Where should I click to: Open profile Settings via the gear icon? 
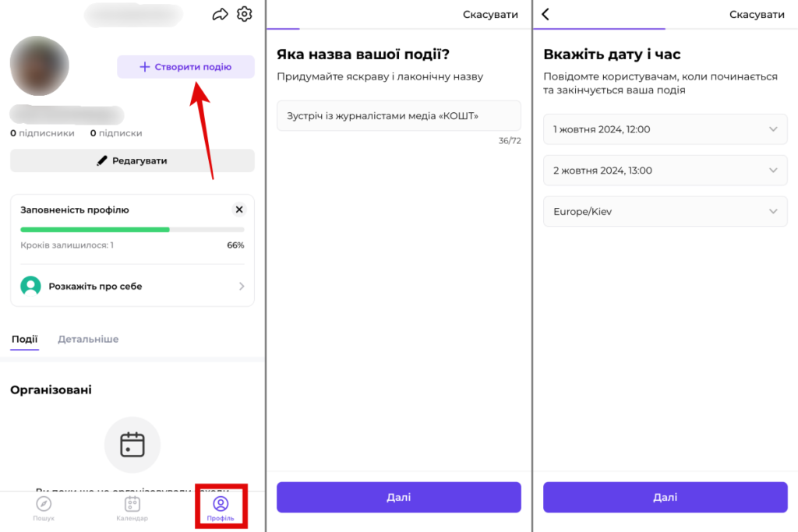click(x=244, y=13)
